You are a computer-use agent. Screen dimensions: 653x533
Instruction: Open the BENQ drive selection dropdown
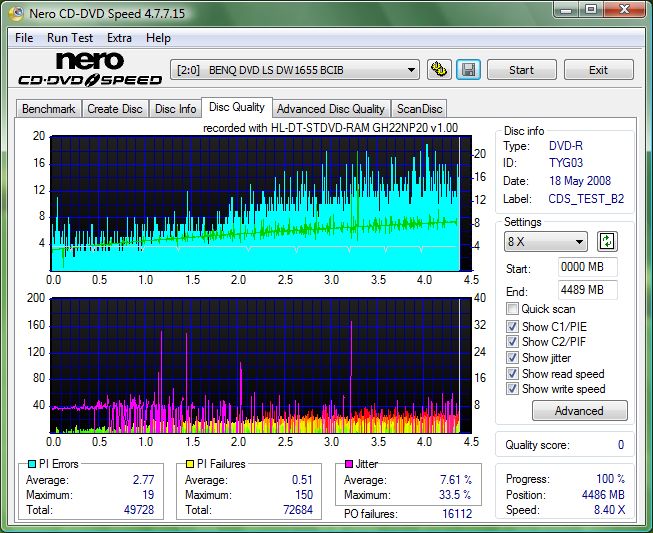click(x=294, y=70)
